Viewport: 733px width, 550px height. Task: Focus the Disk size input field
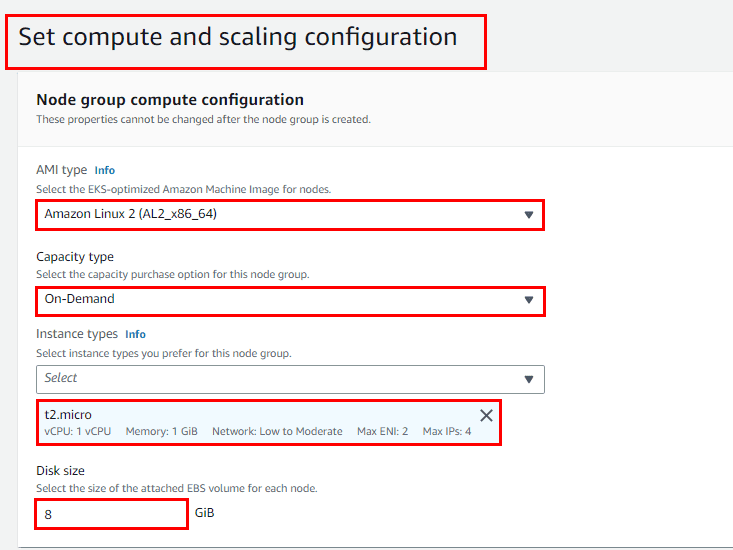coord(111,514)
